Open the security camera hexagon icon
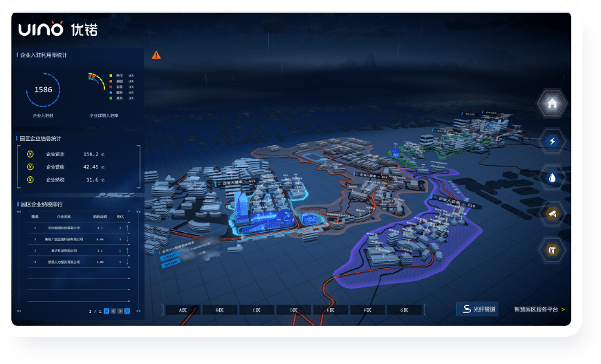The height and width of the screenshot is (364, 601). [552, 213]
